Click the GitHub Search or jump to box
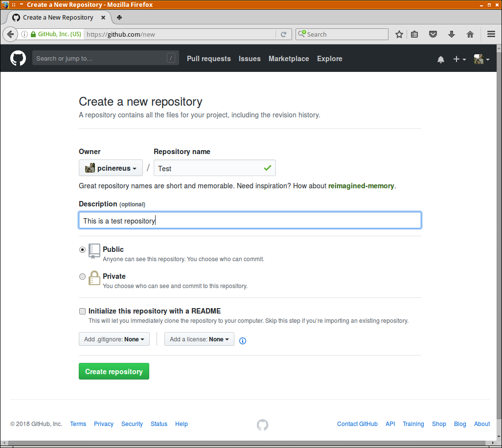This screenshot has height=448, width=502. coord(105,58)
